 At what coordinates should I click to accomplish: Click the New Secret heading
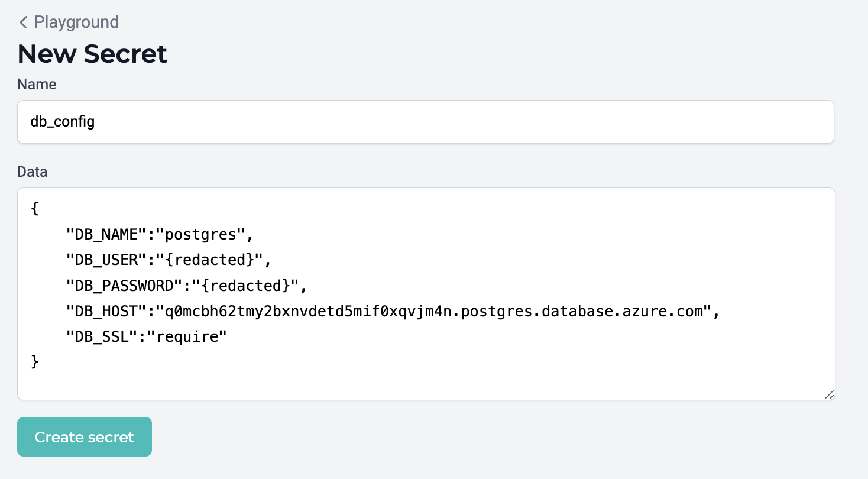coord(92,54)
